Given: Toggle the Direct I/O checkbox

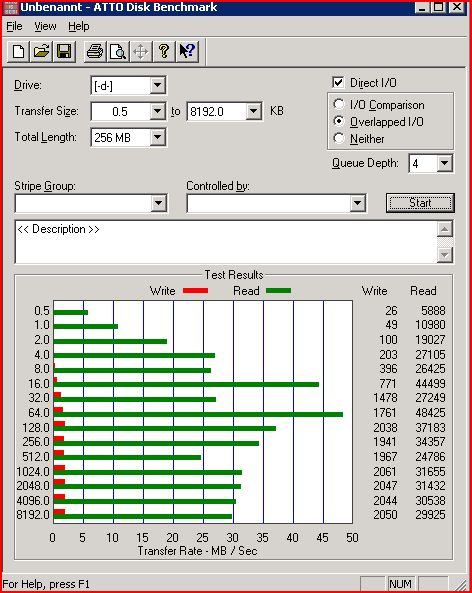Looking at the screenshot, I should point(338,82).
